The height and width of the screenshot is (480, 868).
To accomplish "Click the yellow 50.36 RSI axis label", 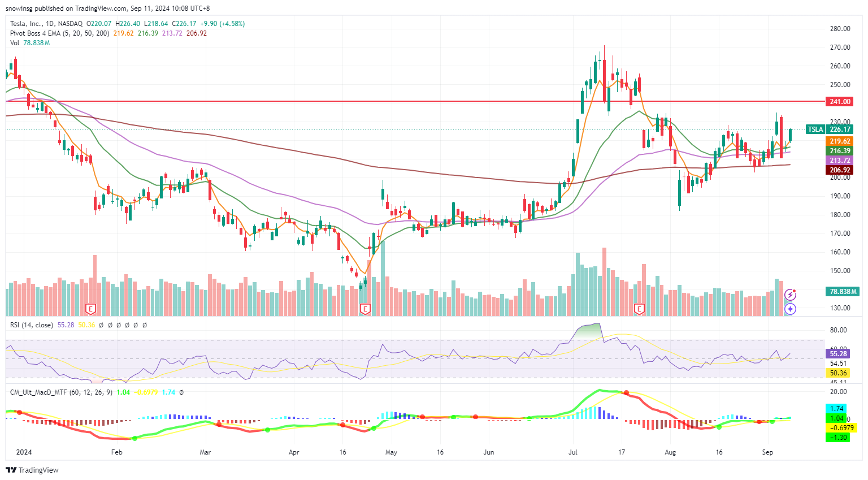I will (x=837, y=373).
